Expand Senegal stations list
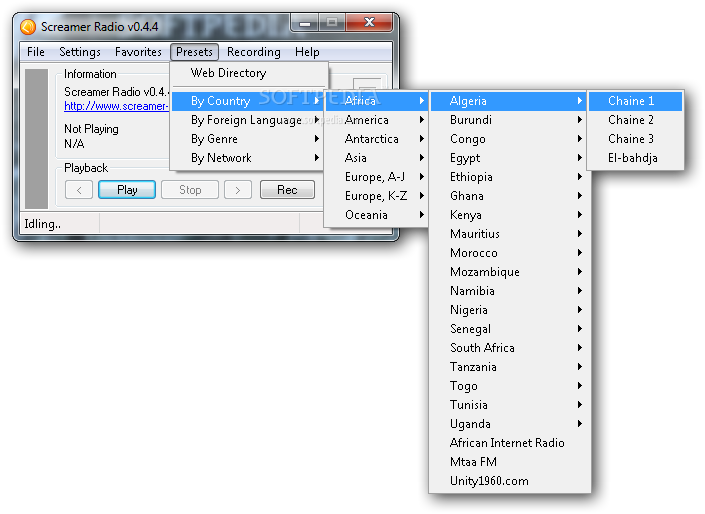The image size is (705, 514). pyautogui.click(x=509, y=329)
